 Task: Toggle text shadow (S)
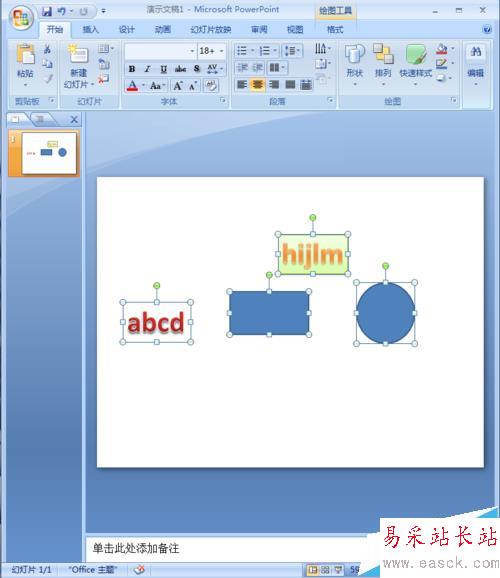pyautogui.click(x=197, y=69)
